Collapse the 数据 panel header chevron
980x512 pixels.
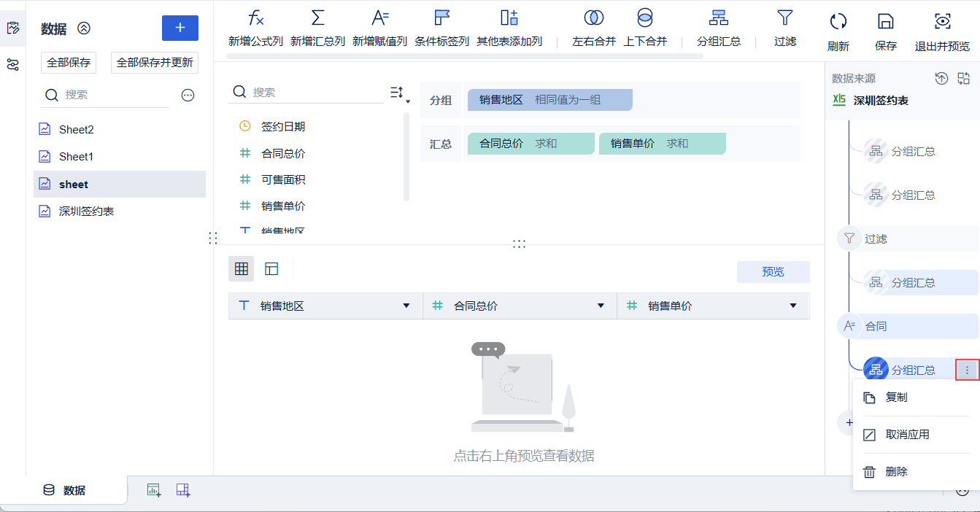[84, 28]
